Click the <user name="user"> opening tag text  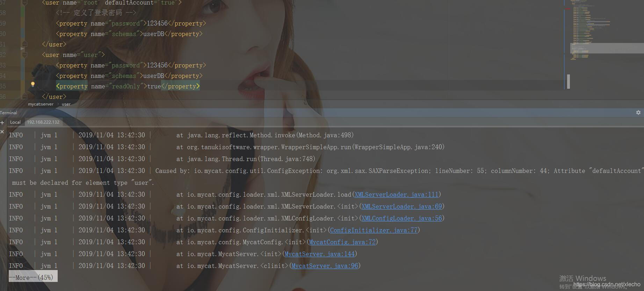click(73, 55)
